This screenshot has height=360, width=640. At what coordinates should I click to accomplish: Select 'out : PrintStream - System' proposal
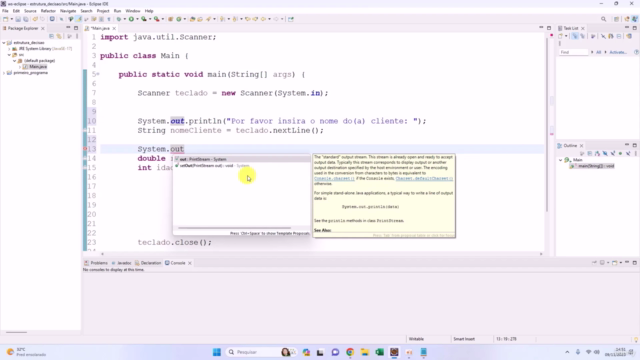click(x=242, y=159)
